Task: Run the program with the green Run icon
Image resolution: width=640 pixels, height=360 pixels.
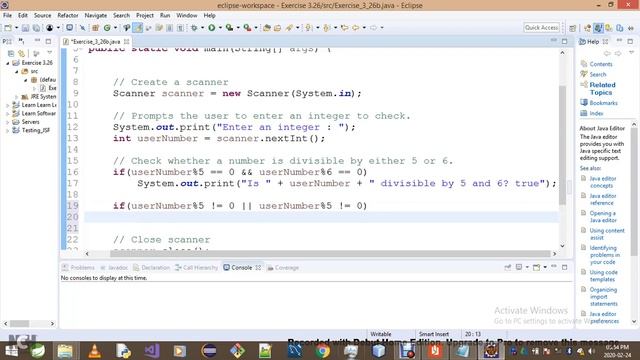Action: tap(211, 28)
